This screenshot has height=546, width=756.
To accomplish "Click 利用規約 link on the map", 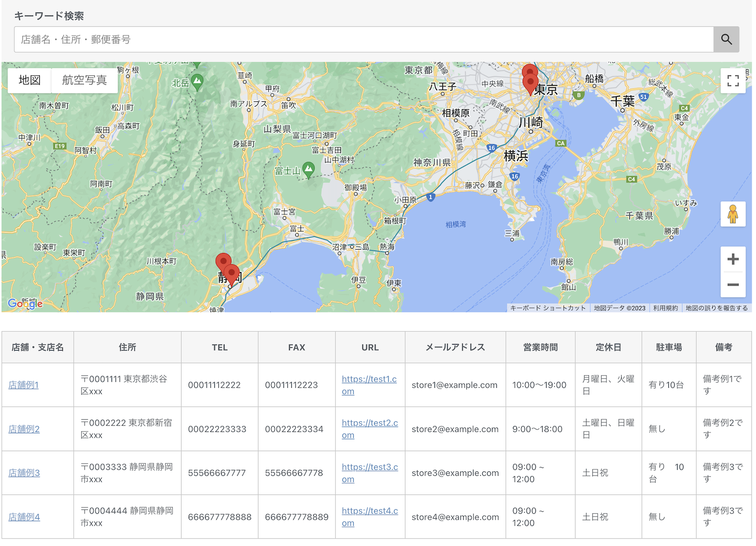I will (x=665, y=308).
